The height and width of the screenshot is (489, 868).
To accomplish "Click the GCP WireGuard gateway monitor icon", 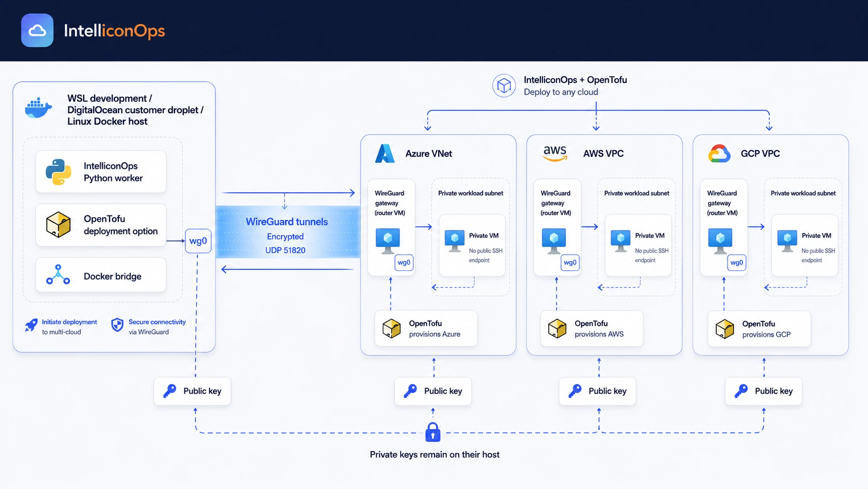I will (720, 241).
